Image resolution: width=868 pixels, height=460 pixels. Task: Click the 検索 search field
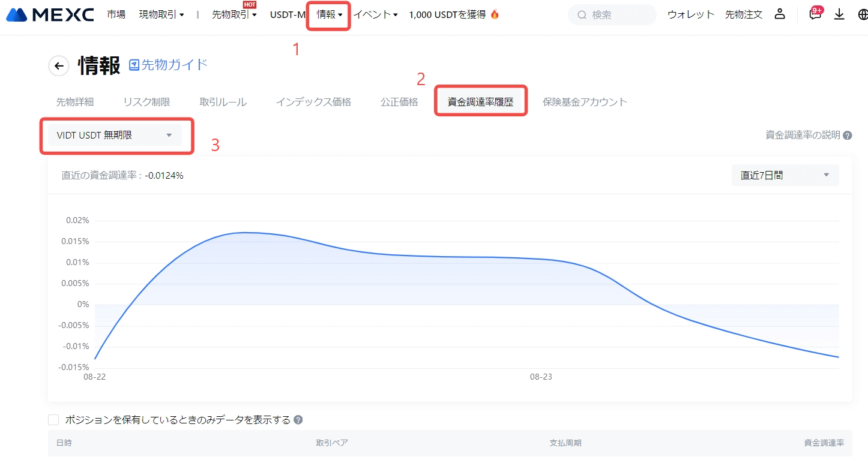coord(618,14)
